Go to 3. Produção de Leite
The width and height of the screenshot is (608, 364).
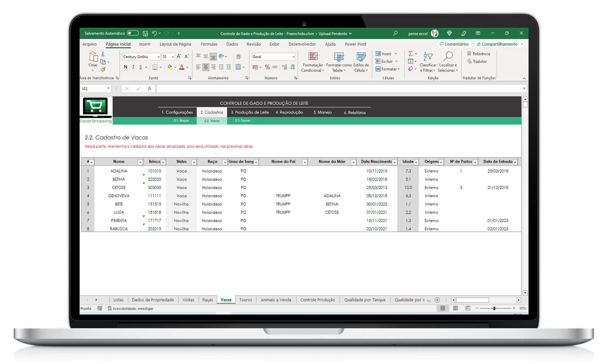coord(250,112)
